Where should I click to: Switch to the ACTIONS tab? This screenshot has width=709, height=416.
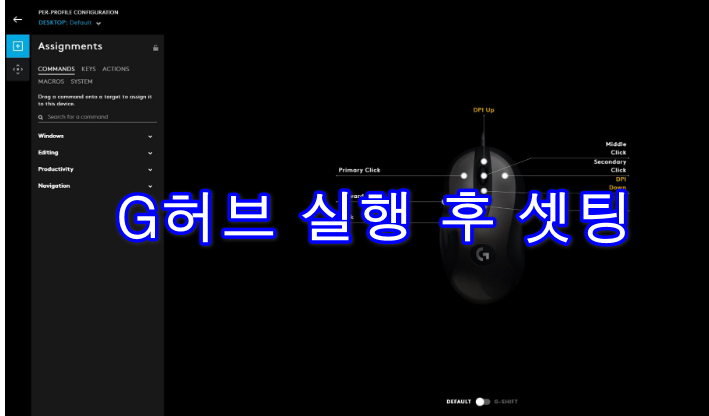pos(116,69)
